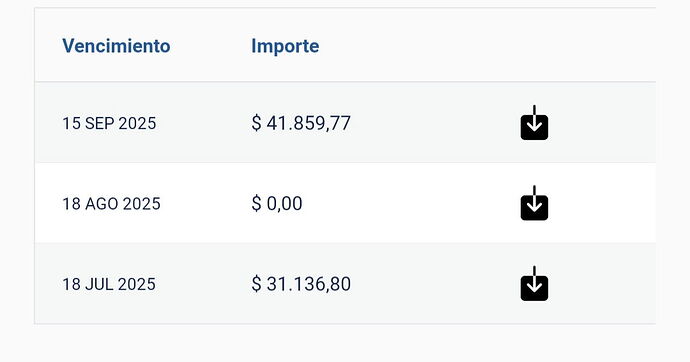Image resolution: width=690 pixels, height=362 pixels.
Task: Sort by the Importe column header
Action: (x=285, y=46)
